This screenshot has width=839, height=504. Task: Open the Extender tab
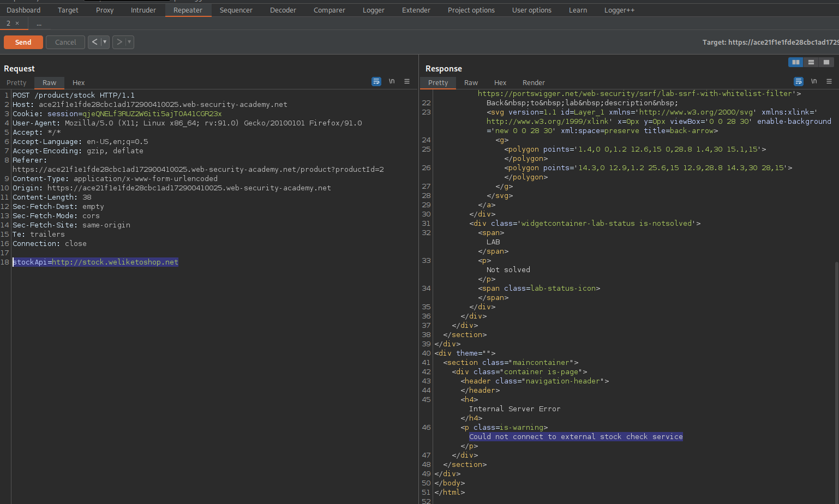coord(416,10)
